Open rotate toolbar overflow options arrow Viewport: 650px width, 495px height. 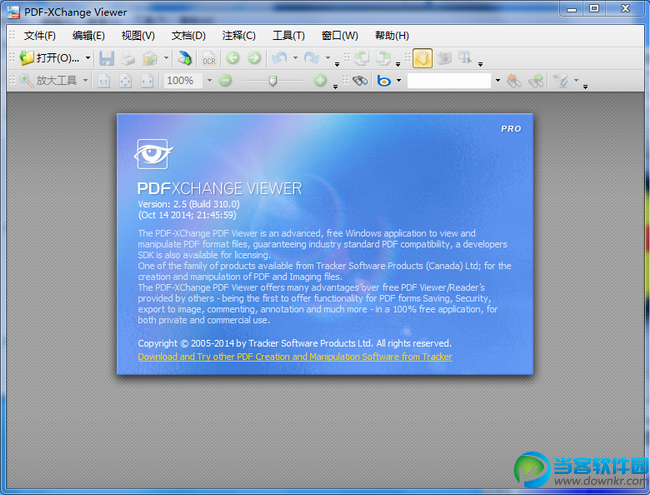pos(398,64)
